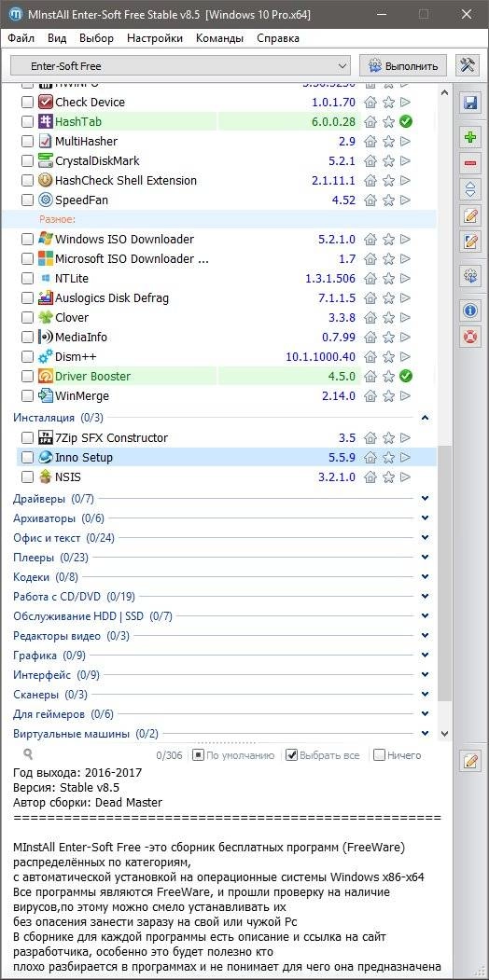
Task: Tick the Auslogics Disk Defrag checkbox
Action: 27,298
